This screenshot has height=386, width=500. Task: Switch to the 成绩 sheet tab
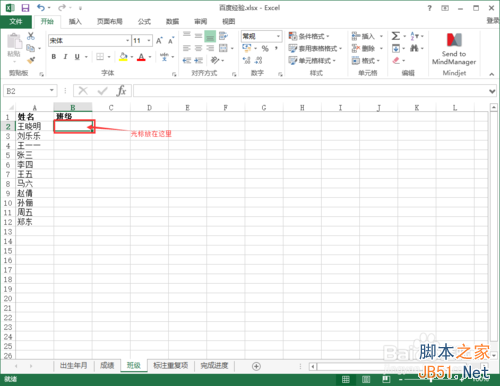point(107,366)
